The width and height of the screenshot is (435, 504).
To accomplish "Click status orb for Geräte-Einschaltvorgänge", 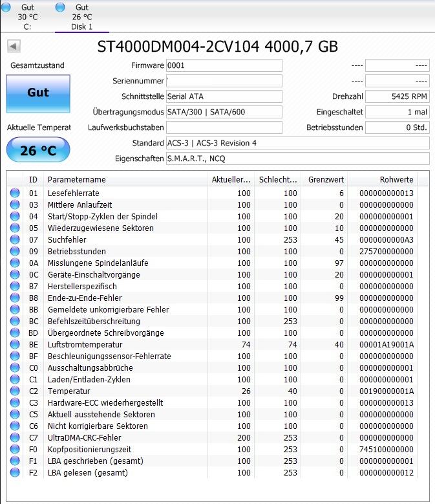I will coord(15,274).
